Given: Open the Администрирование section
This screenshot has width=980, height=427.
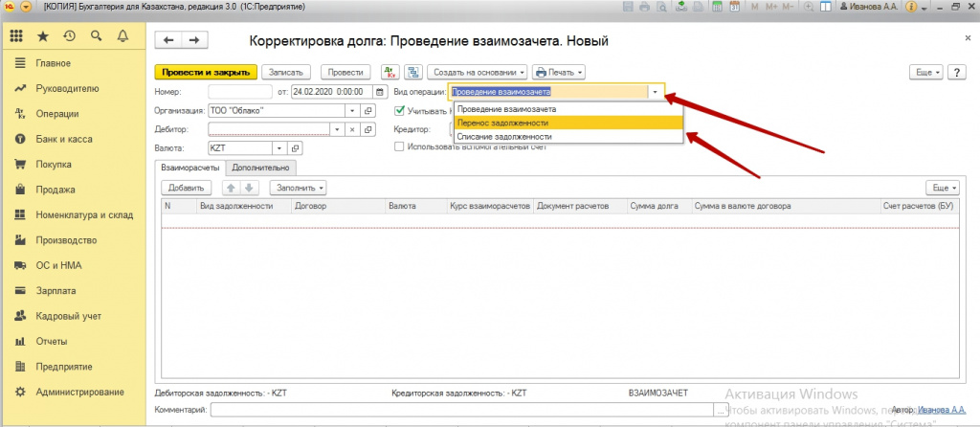Looking at the screenshot, I should tap(79, 392).
